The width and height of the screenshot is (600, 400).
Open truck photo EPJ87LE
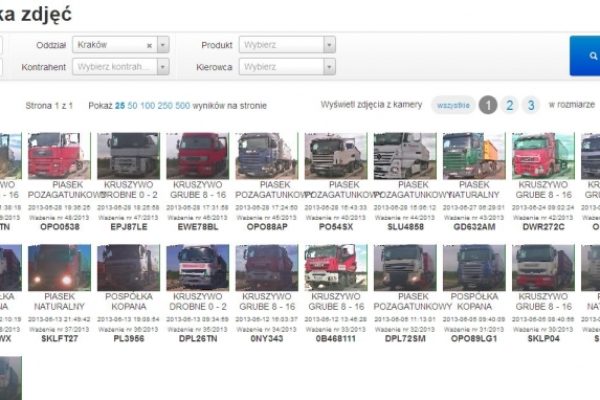pyautogui.click(x=129, y=156)
